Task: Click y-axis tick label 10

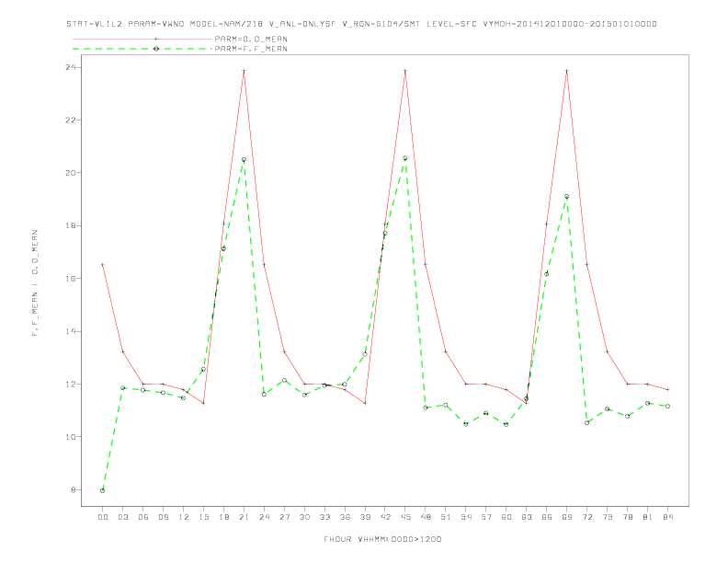Action: click(x=71, y=437)
